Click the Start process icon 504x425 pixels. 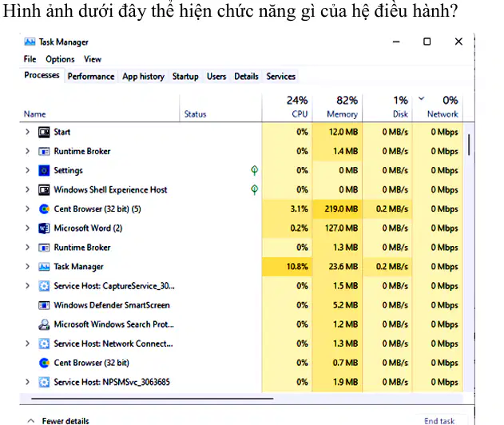(44, 132)
